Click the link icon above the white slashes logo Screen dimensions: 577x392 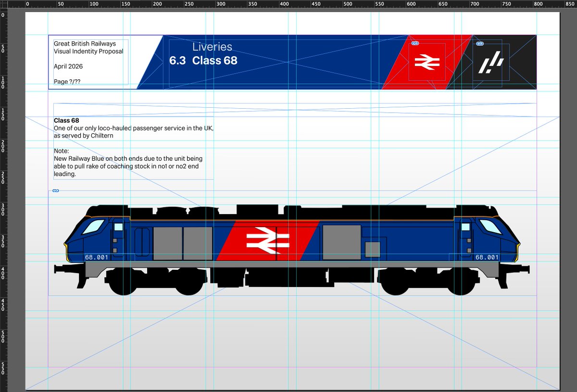tap(479, 44)
